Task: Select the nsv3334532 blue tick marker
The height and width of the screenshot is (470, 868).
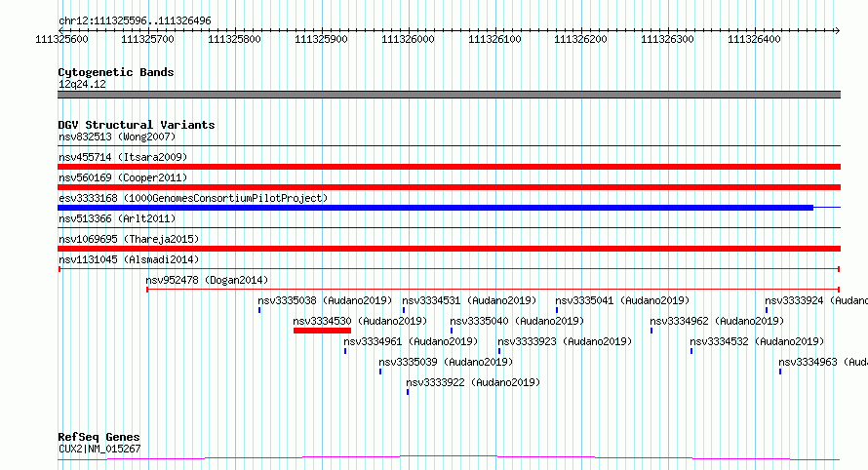Action: [x=691, y=351]
